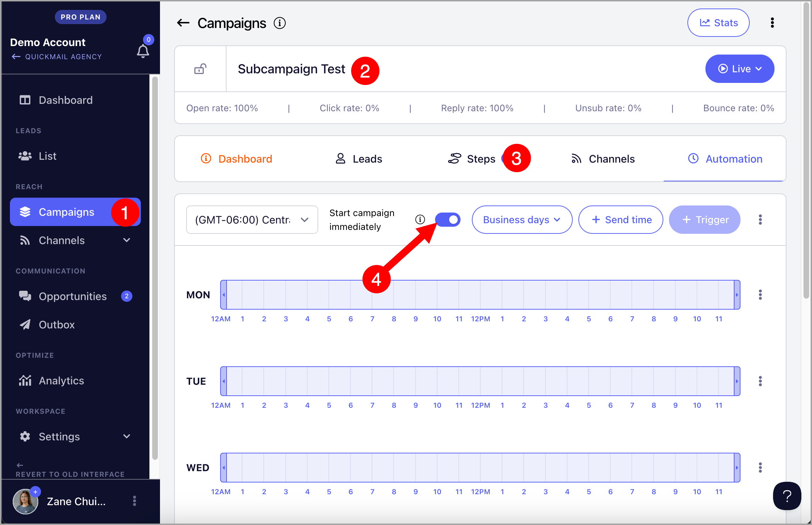
Task: Click the Stats button
Action: (718, 23)
